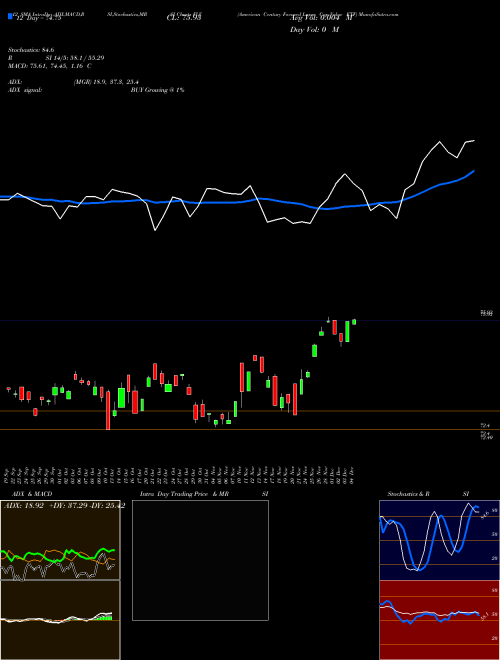This screenshot has height=660, width=500.
Task: Click the 'BUY Growing @ 1%' signal text
Action: pyautogui.click(x=157, y=90)
